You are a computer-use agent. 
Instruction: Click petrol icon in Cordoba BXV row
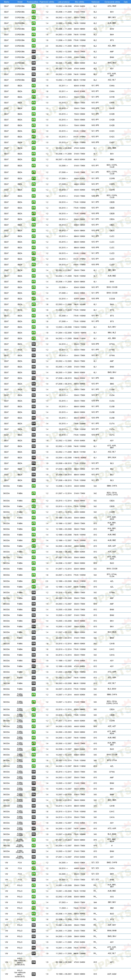click(34, 12)
